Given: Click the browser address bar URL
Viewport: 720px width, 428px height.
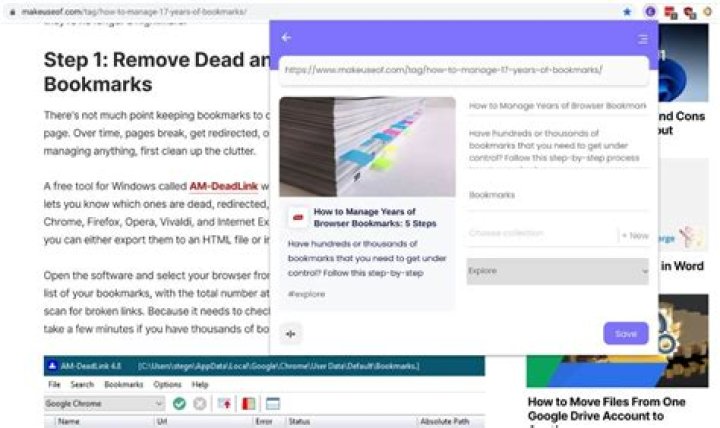Looking at the screenshot, I should 134,12.
